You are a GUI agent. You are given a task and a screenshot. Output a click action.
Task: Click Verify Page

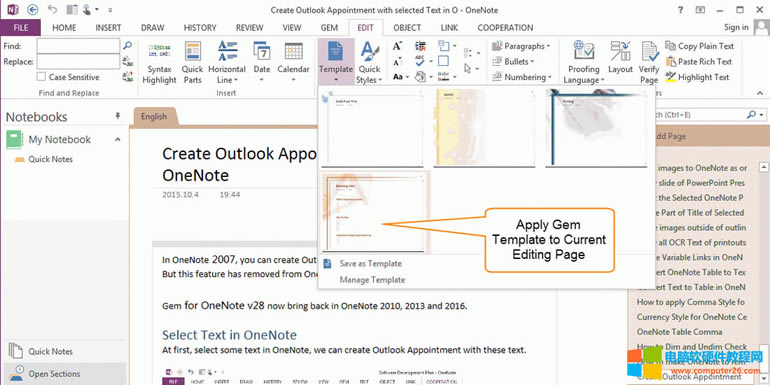(649, 63)
